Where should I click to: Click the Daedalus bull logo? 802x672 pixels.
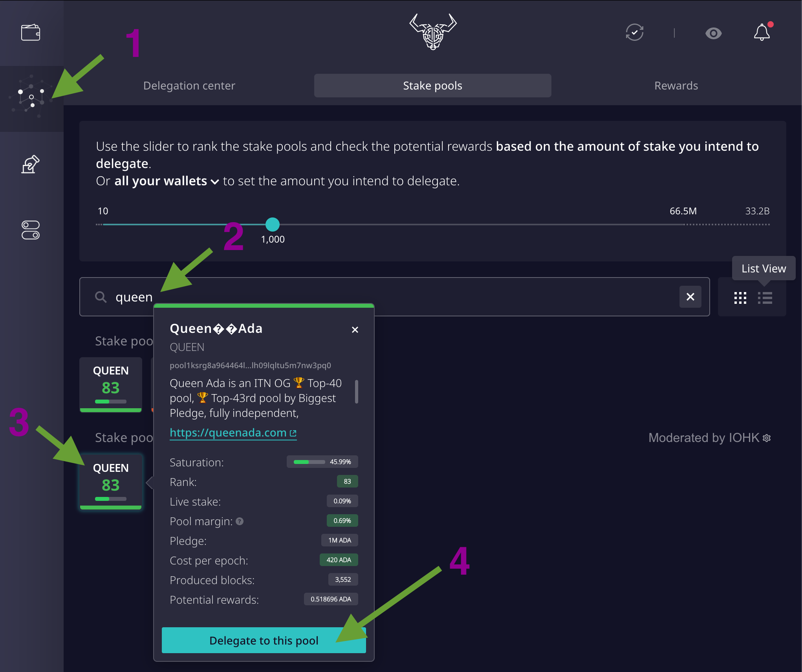[433, 31]
